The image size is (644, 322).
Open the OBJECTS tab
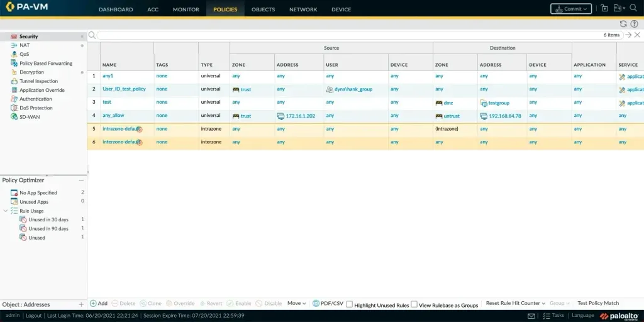(x=264, y=9)
